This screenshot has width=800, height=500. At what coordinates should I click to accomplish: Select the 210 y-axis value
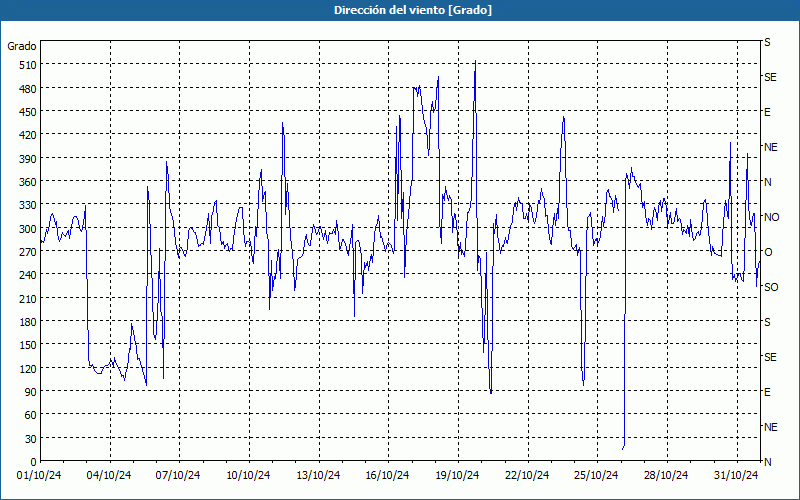pos(27,299)
